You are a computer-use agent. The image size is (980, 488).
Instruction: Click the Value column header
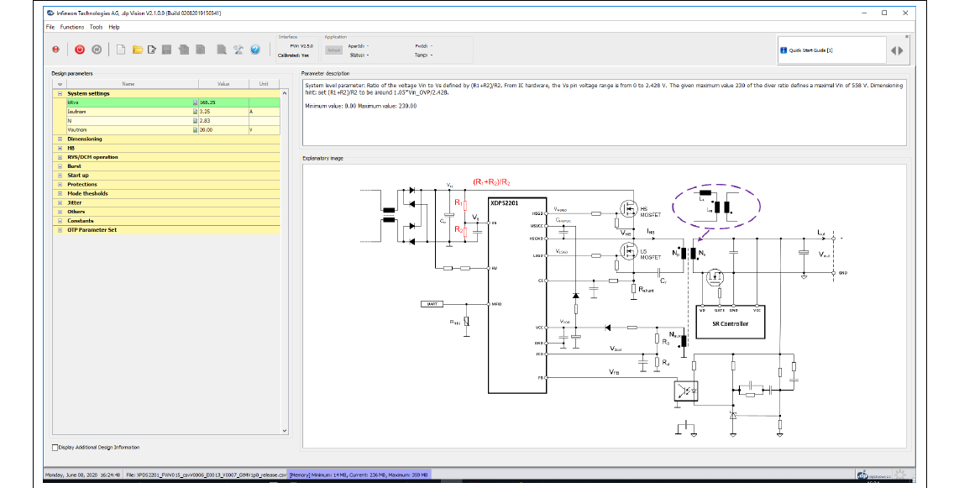pyautogui.click(x=223, y=84)
